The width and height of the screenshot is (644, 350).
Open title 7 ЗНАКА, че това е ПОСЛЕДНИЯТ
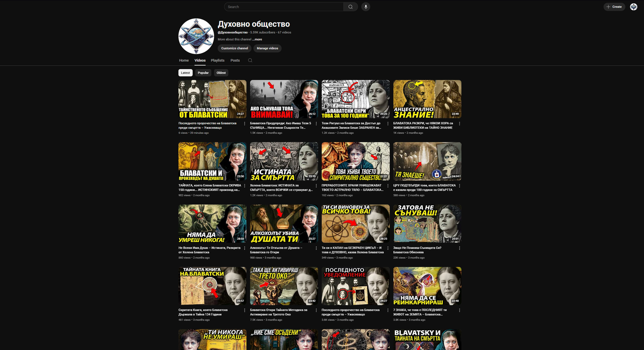click(420, 313)
